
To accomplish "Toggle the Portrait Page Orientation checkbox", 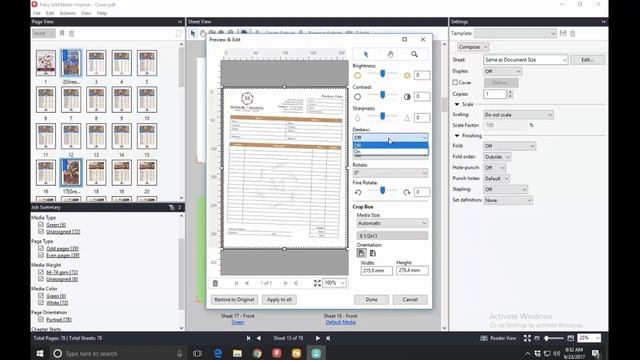I will pos(41,319).
